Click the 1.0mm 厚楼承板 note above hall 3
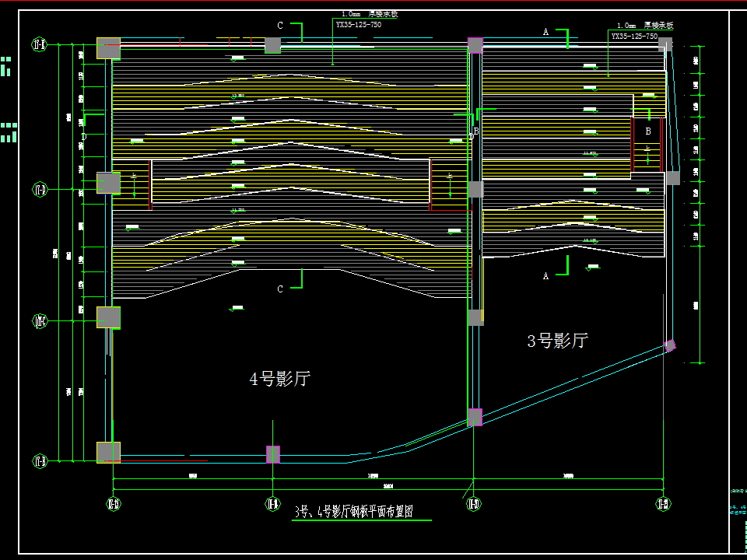 [645, 26]
